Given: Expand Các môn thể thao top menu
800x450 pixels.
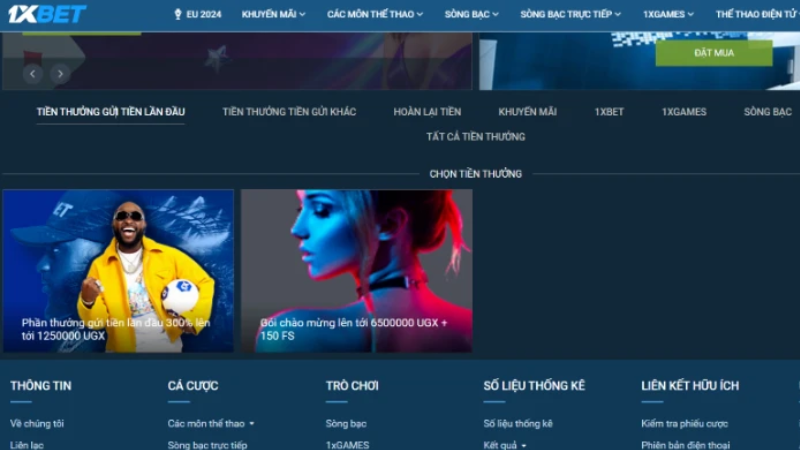Looking at the screenshot, I should [375, 14].
